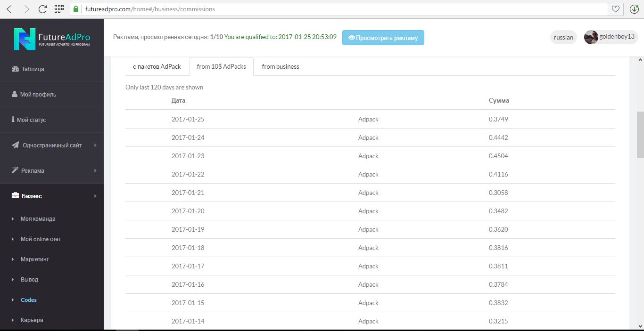Switch to the from business tab
Screen dimensions: 644x331
281,66
